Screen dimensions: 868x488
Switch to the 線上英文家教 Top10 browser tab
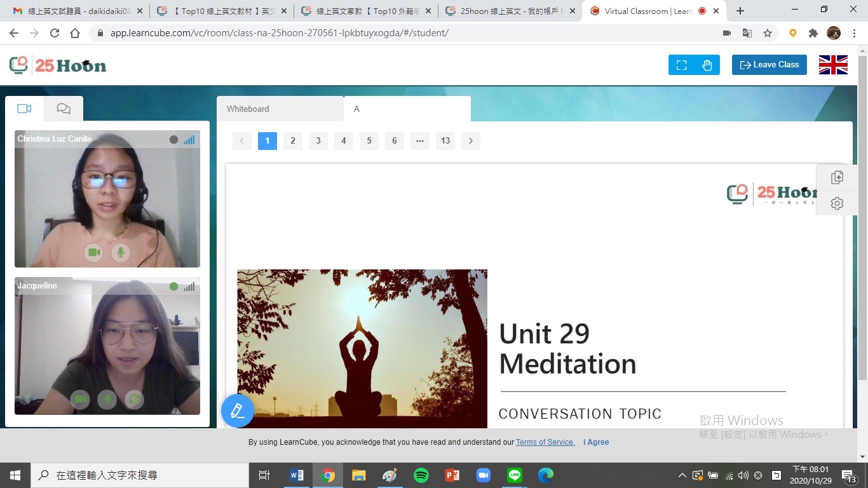click(x=365, y=11)
